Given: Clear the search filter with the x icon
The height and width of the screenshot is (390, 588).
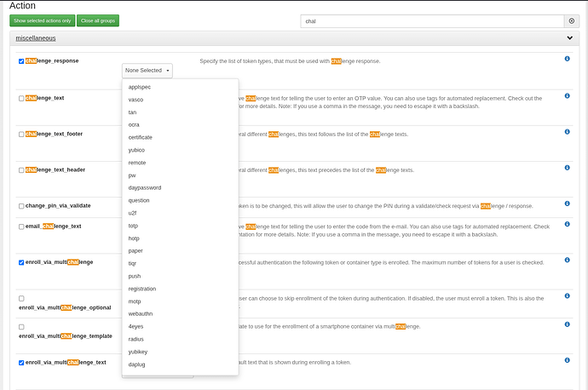Looking at the screenshot, I should (x=571, y=20).
